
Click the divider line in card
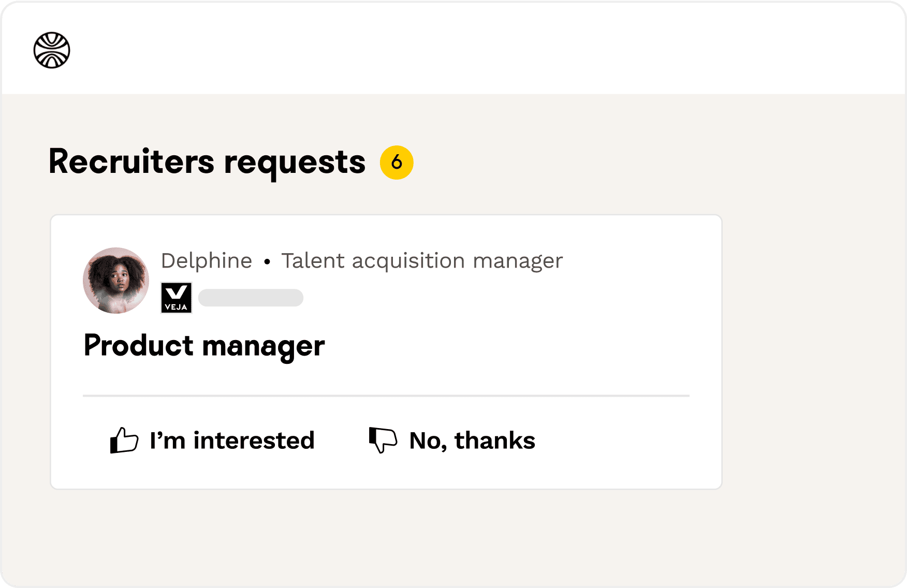click(x=386, y=395)
